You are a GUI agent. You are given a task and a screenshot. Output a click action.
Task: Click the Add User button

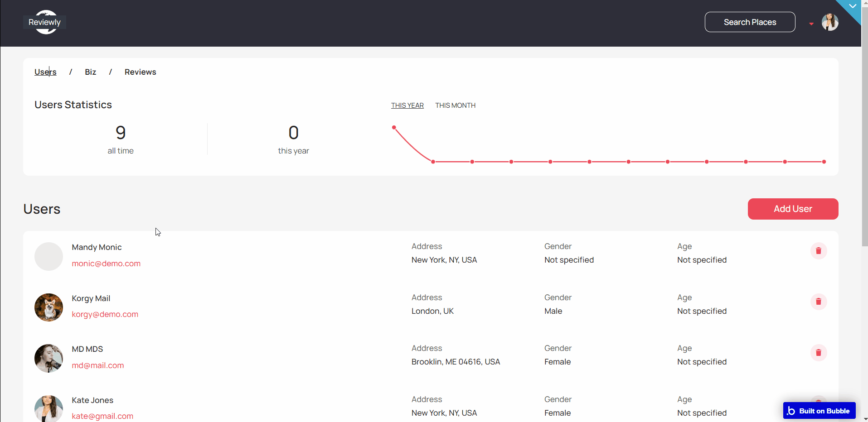pyautogui.click(x=793, y=209)
